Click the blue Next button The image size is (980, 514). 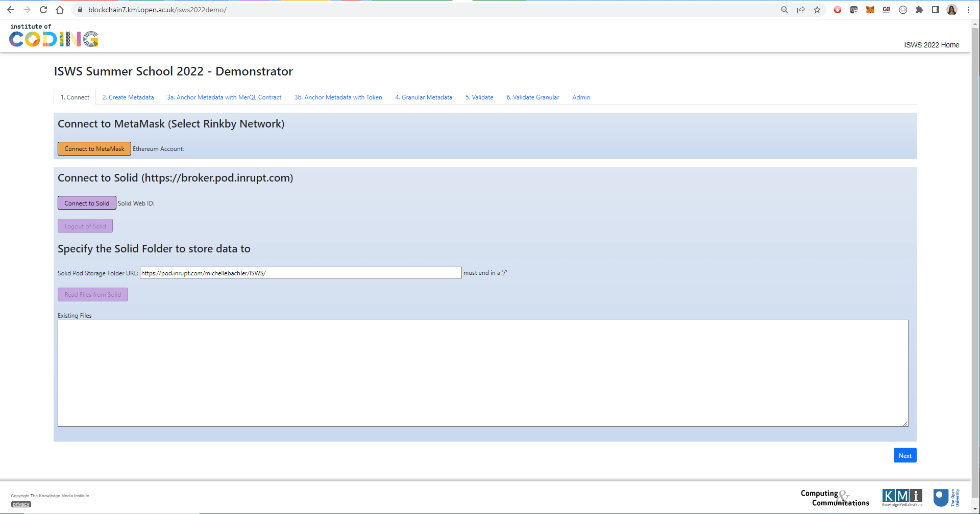905,455
